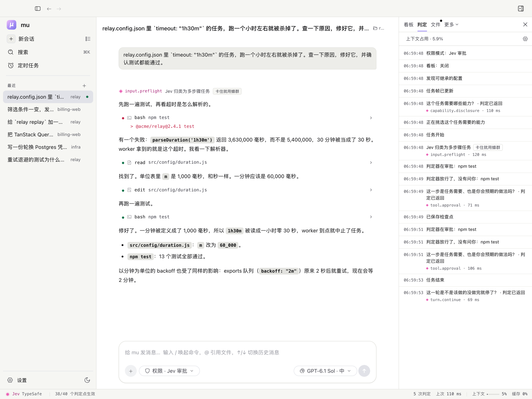Open 定时任务 scheduled tasks

[x=48, y=65]
